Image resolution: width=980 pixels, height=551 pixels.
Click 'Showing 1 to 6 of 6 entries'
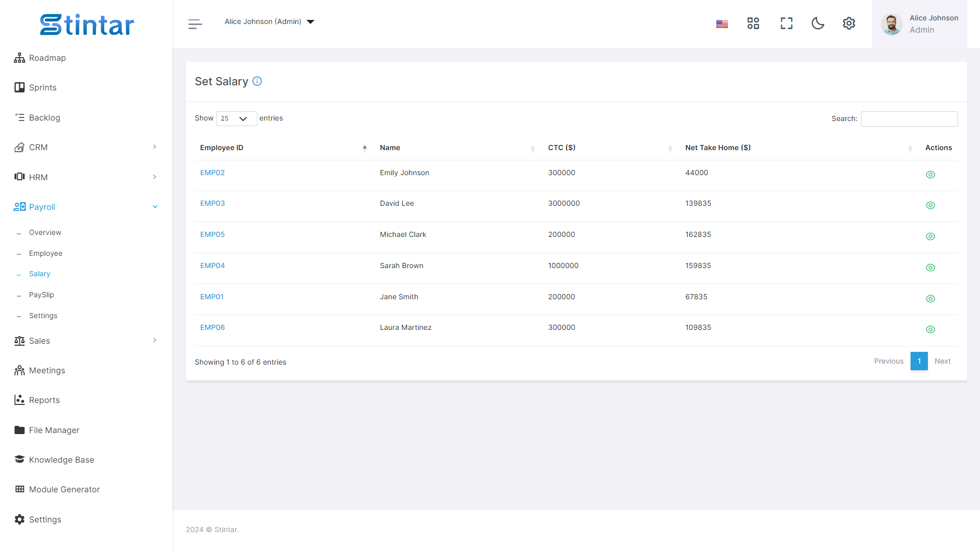coord(241,362)
